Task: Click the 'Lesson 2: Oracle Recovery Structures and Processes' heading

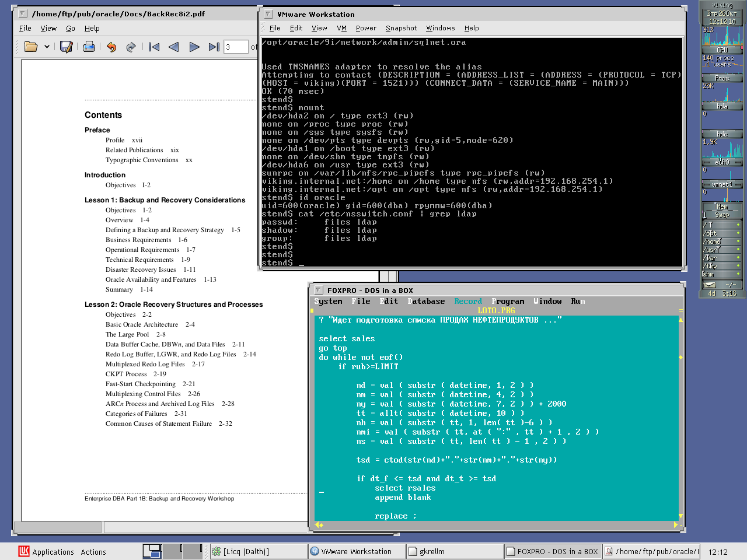Action: pos(174,304)
